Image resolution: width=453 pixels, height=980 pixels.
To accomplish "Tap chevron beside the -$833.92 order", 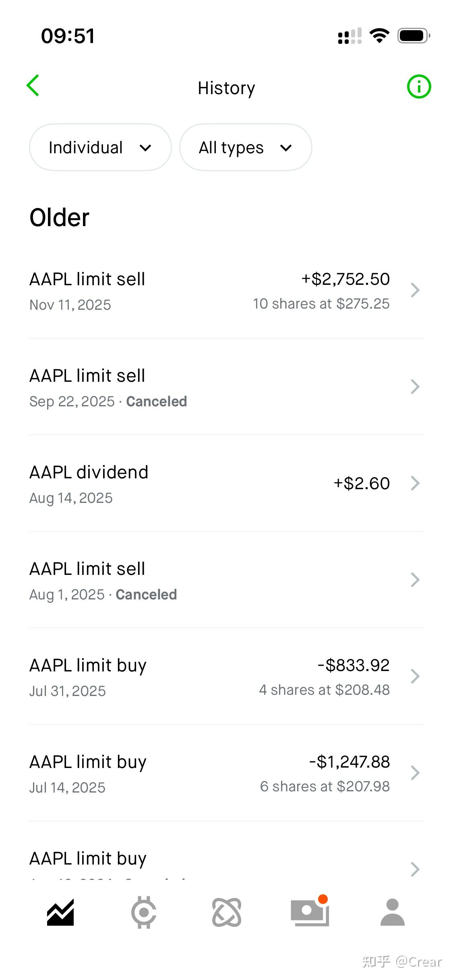I will (415, 676).
